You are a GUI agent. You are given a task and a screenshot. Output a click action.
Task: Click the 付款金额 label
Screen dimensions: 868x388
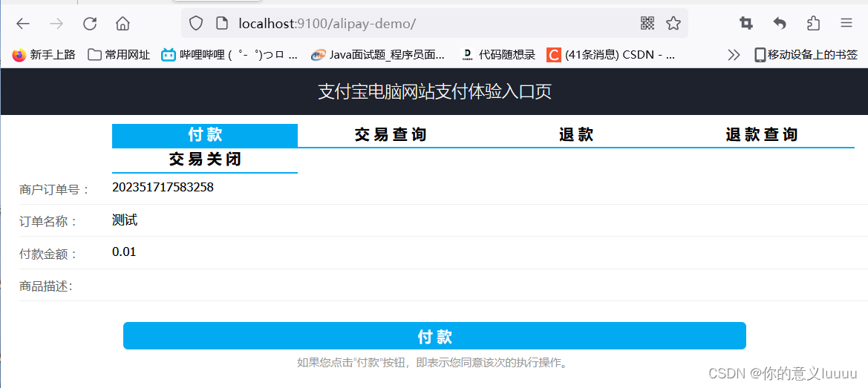click(48, 254)
